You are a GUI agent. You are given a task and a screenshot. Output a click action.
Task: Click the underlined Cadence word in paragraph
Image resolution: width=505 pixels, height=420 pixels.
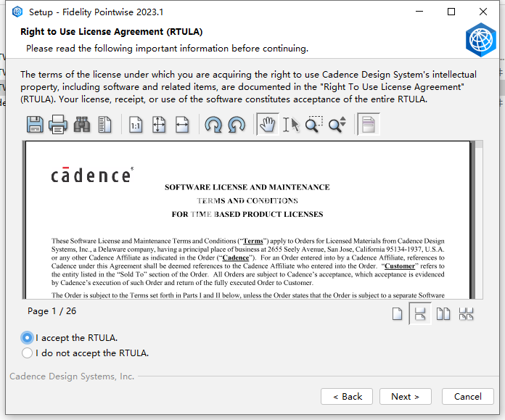click(x=236, y=258)
